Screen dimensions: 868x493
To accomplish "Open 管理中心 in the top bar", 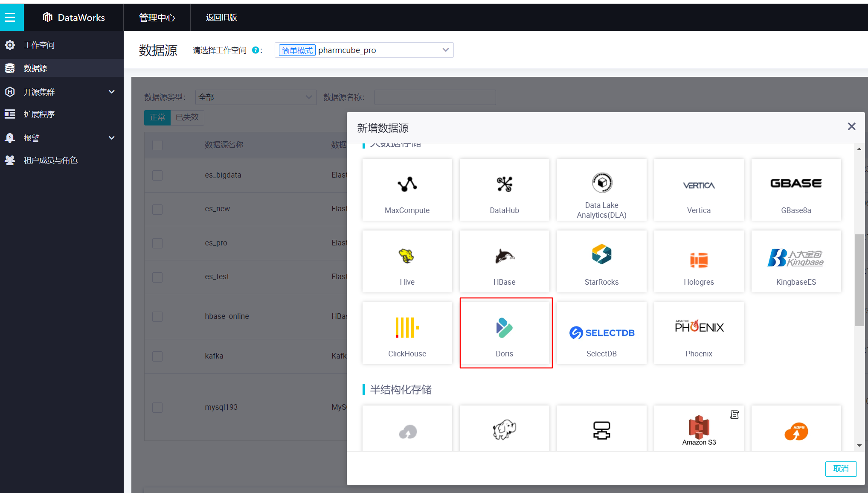I will [157, 18].
